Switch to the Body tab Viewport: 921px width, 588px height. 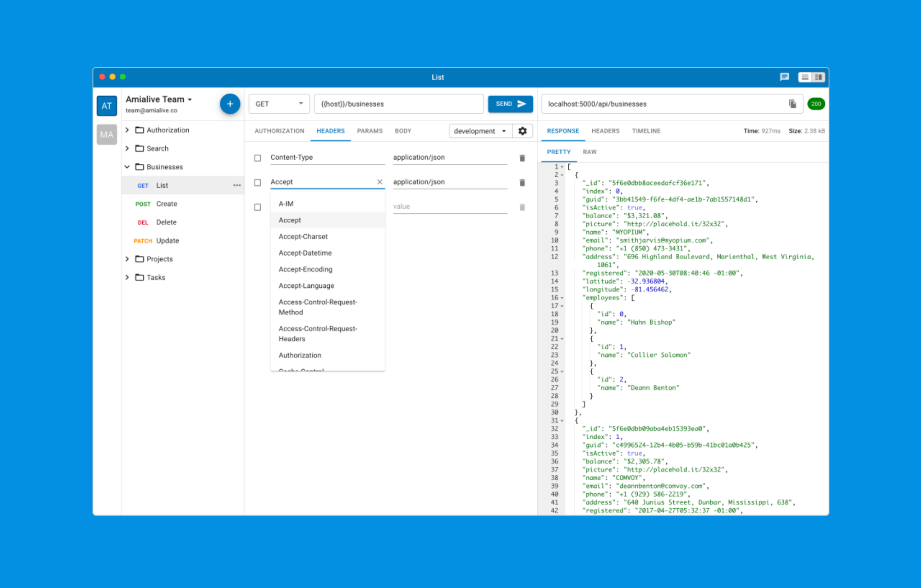click(x=403, y=131)
